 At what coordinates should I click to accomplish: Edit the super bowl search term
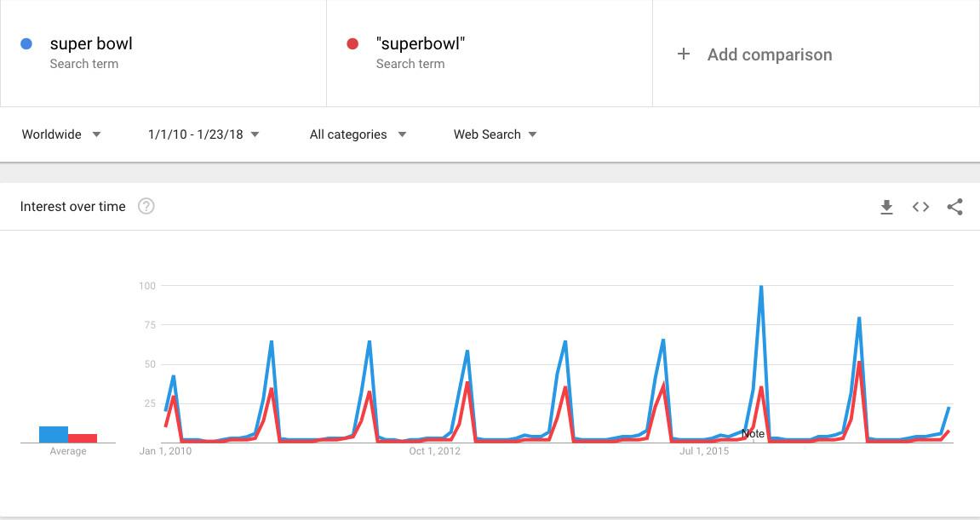tap(91, 43)
